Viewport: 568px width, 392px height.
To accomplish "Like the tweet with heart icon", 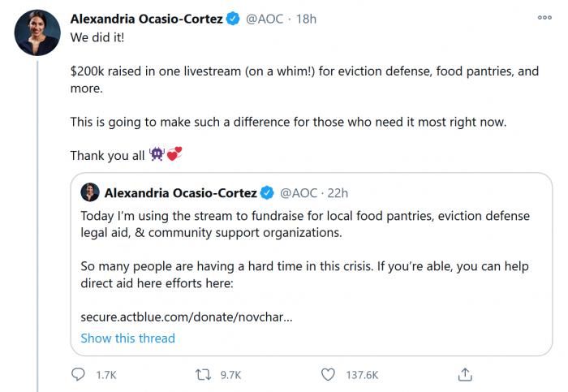I will coord(328,374).
